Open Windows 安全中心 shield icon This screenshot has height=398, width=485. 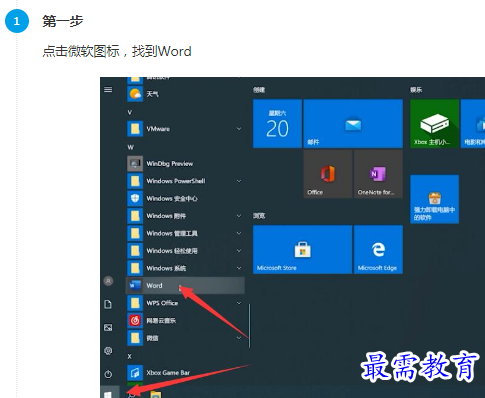pyautogui.click(x=135, y=198)
